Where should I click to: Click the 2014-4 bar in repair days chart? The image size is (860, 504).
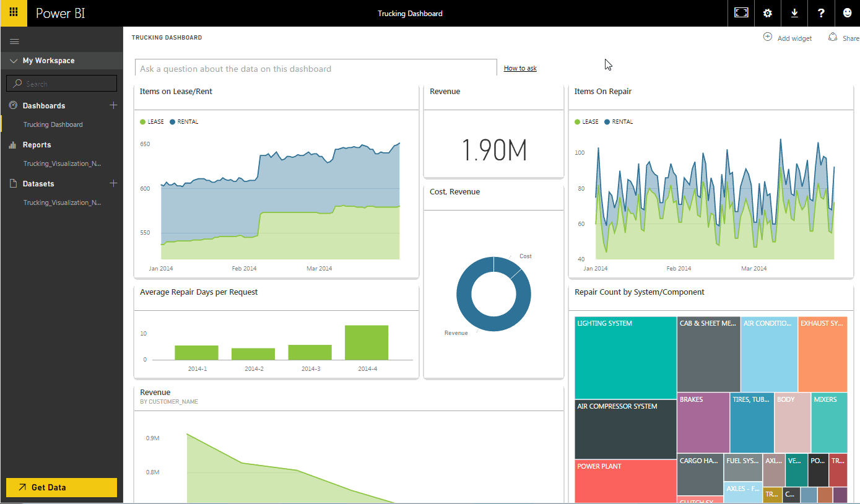[x=367, y=342]
